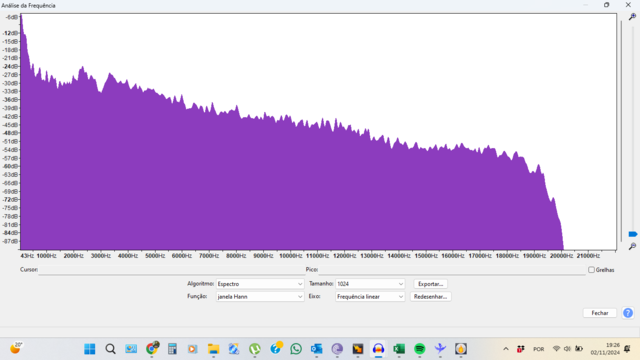The image size is (640, 360).
Task: Open the weather widget on the taskbar
Action: pos(16,348)
